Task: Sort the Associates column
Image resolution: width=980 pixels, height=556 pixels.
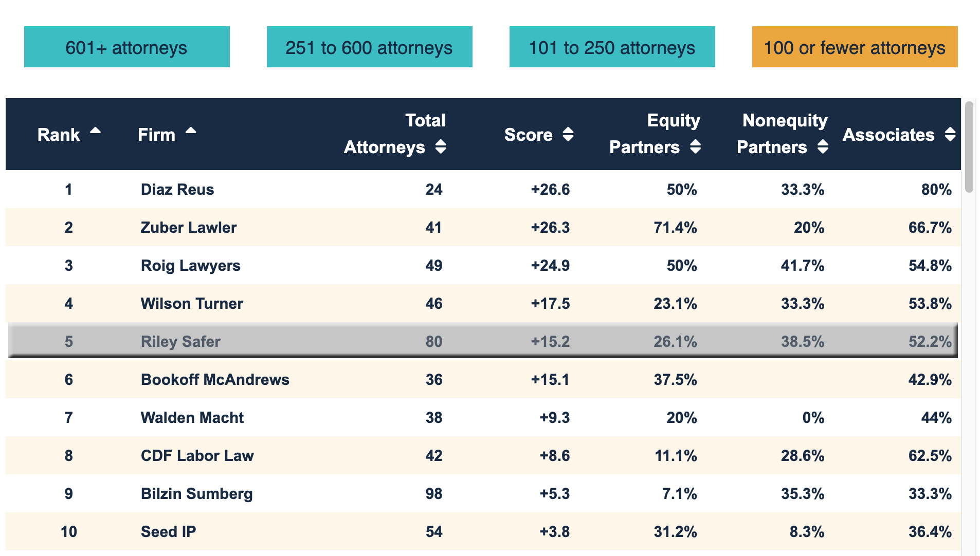Action: tap(950, 135)
